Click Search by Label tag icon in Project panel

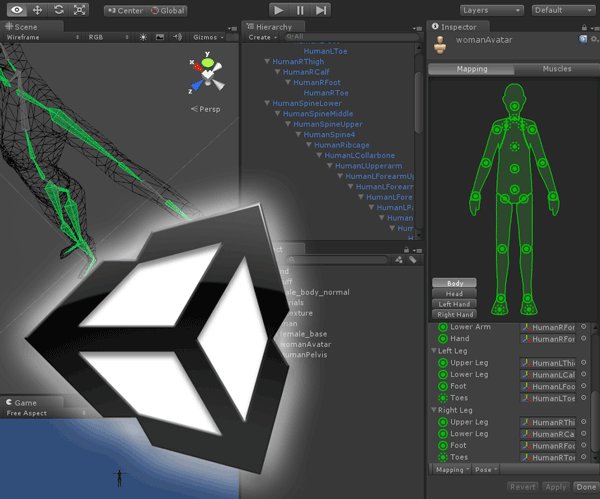click(412, 260)
